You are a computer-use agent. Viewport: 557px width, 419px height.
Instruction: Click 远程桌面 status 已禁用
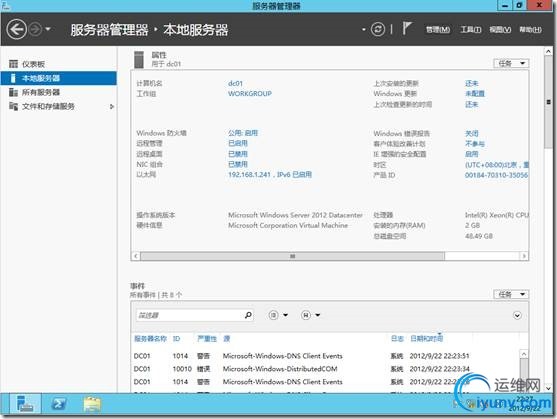[x=238, y=154]
